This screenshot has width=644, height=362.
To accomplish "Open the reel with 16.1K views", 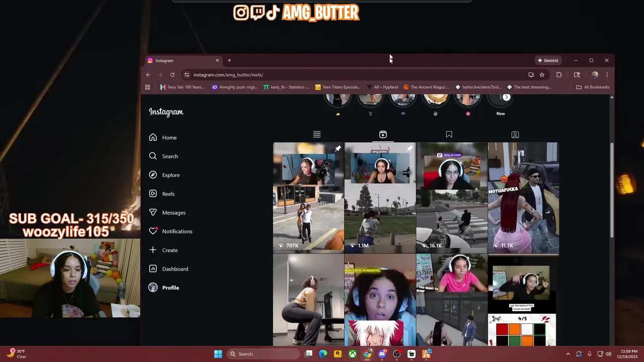I will (x=452, y=198).
